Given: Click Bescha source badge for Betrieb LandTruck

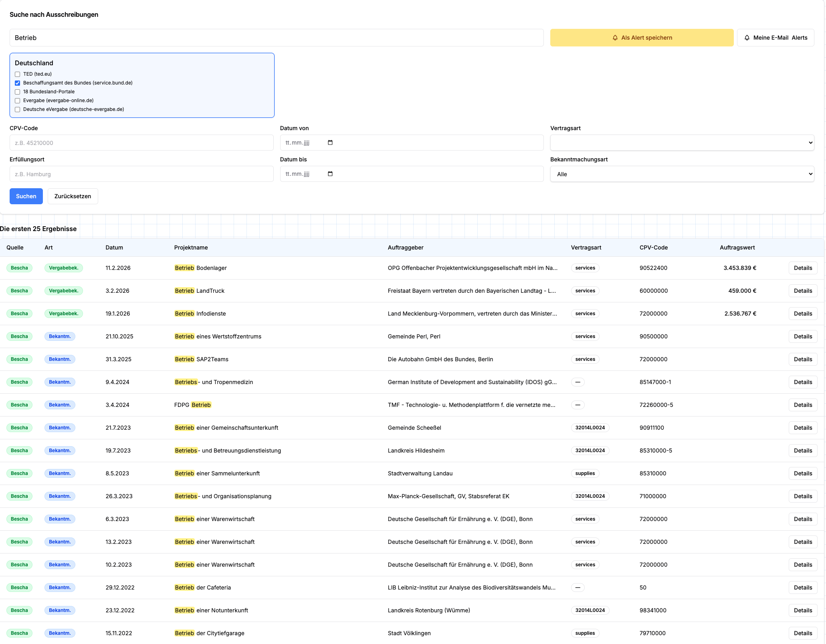Looking at the screenshot, I should click(x=19, y=291).
